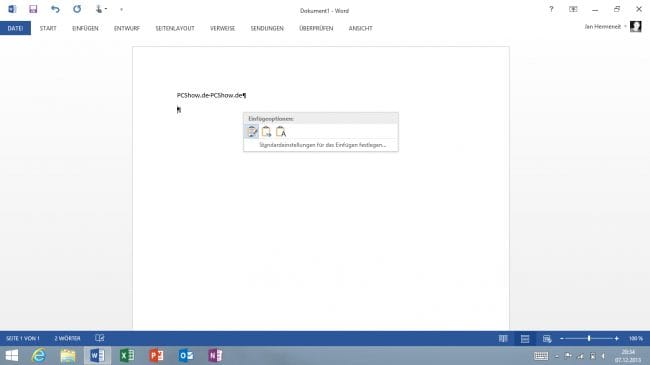Paste merging formatting

coord(266,132)
